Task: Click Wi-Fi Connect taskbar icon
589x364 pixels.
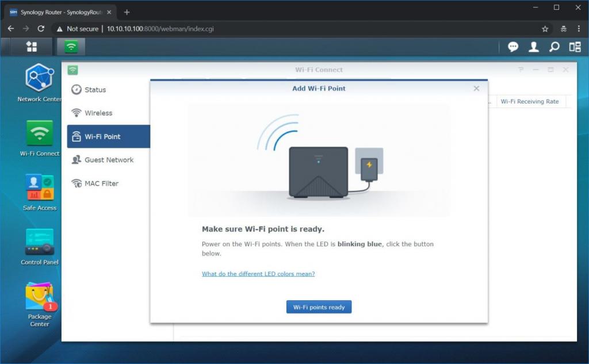Action: pyautogui.click(x=71, y=47)
